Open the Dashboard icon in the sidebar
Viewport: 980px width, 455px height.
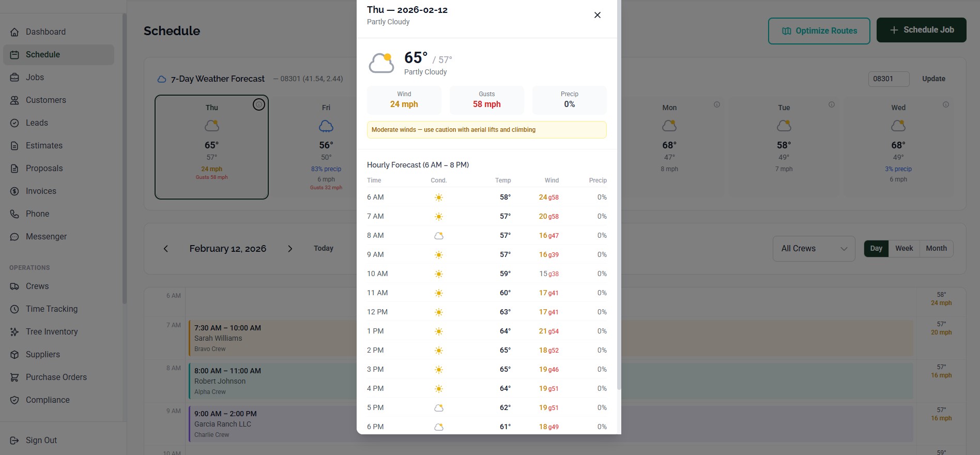(15, 32)
